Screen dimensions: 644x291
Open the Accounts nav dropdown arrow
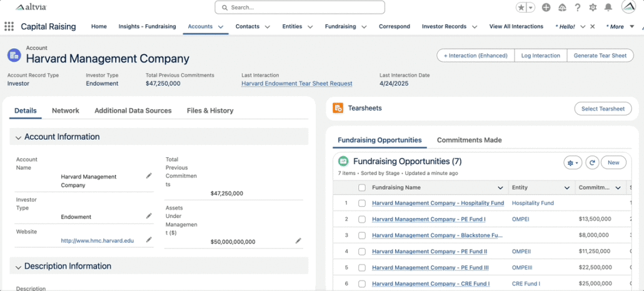[221, 27]
